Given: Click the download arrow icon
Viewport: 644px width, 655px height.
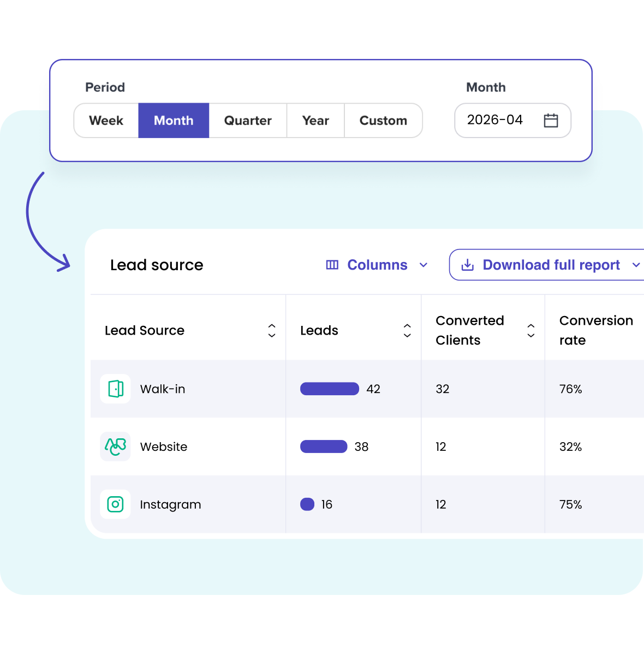Looking at the screenshot, I should [468, 265].
